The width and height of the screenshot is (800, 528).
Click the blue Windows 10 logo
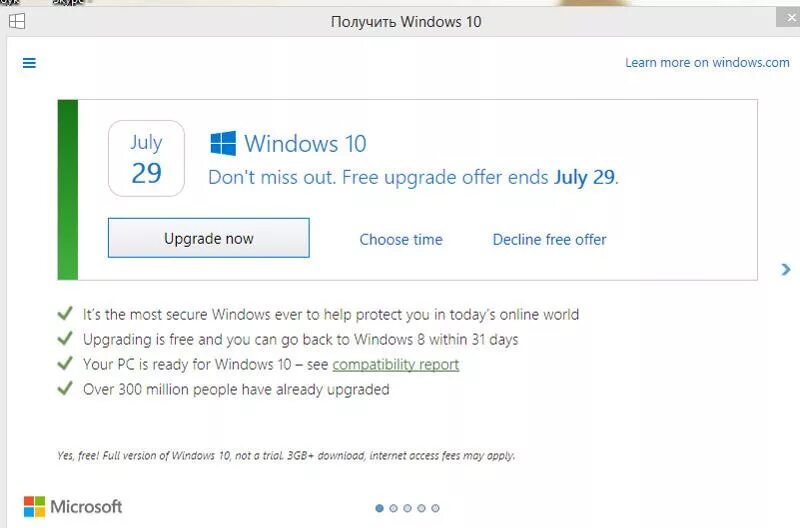coord(223,143)
